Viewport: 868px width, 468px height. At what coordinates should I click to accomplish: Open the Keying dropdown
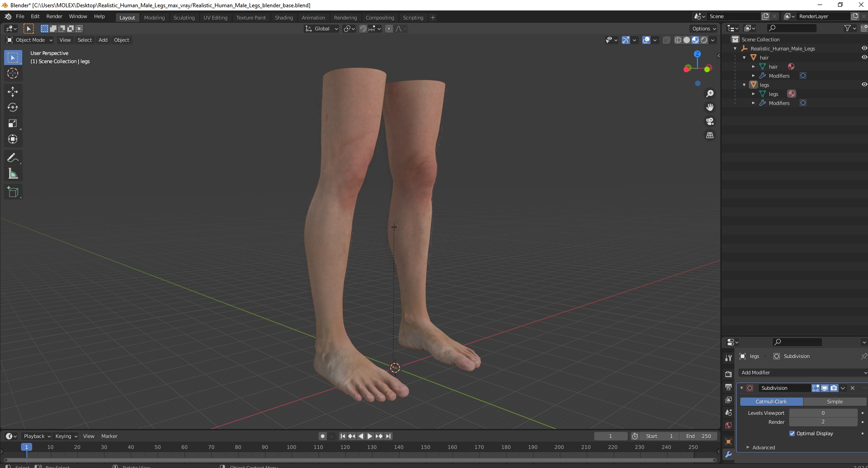[66, 436]
